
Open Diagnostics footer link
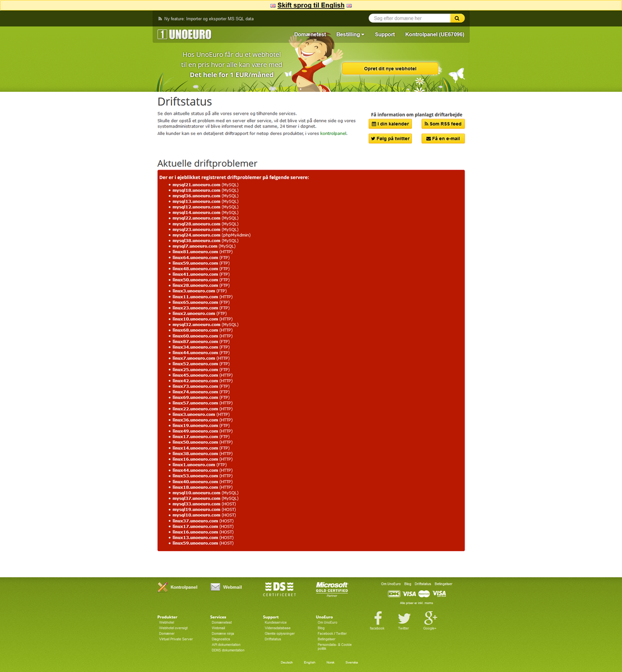pyautogui.click(x=221, y=640)
